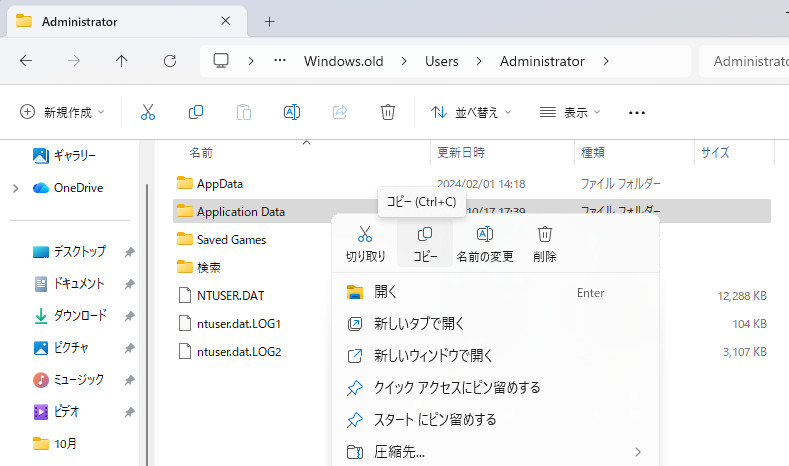
Task: Select the NTUSER.DAT file
Action: (x=221, y=295)
